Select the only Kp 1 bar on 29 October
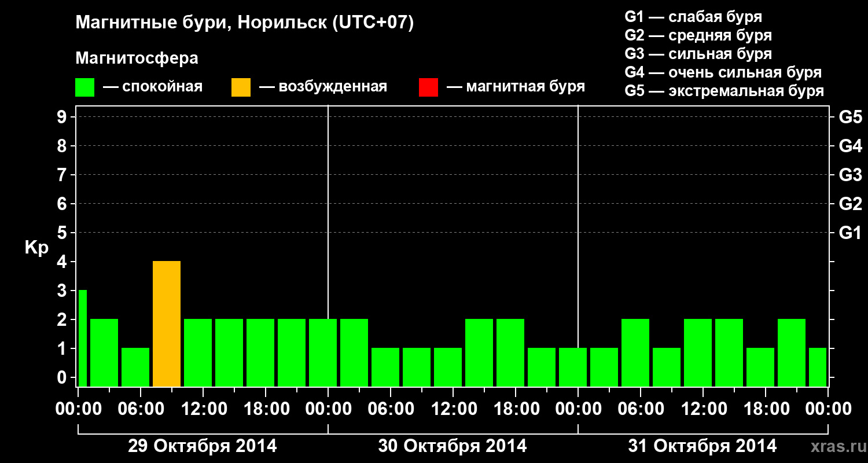This screenshot has height=463, width=868. pyautogui.click(x=135, y=367)
